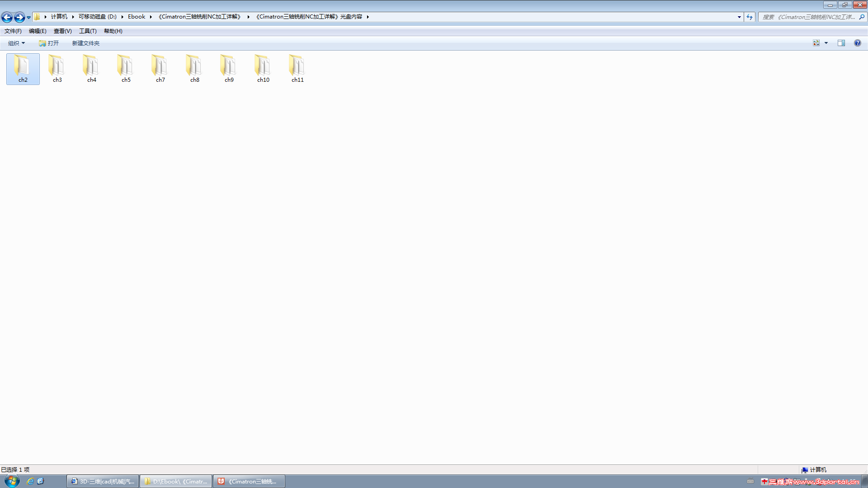Screen dimensions: 868x488
Task: Select the ch2 folder
Action: pos(23,69)
